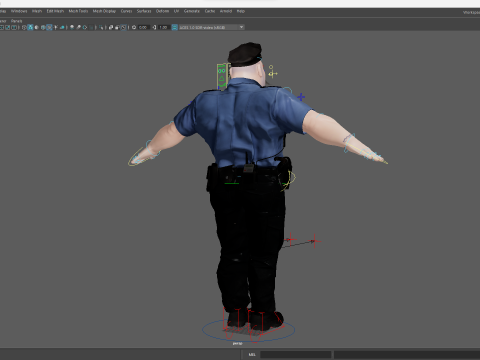
Task: Select the green facial control panel
Action: (222, 76)
